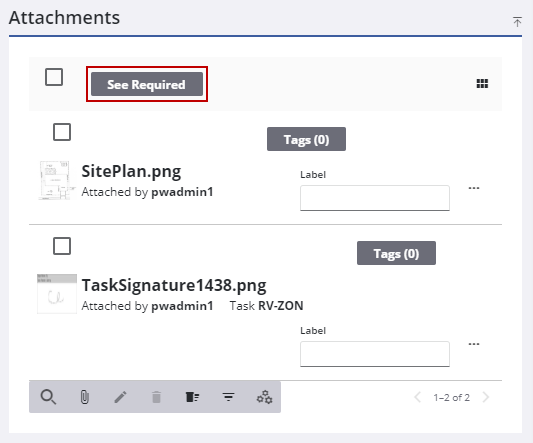Screen dimensions: 533x443
Task: Click the Label field for SitePlan.png
Action: coord(375,198)
